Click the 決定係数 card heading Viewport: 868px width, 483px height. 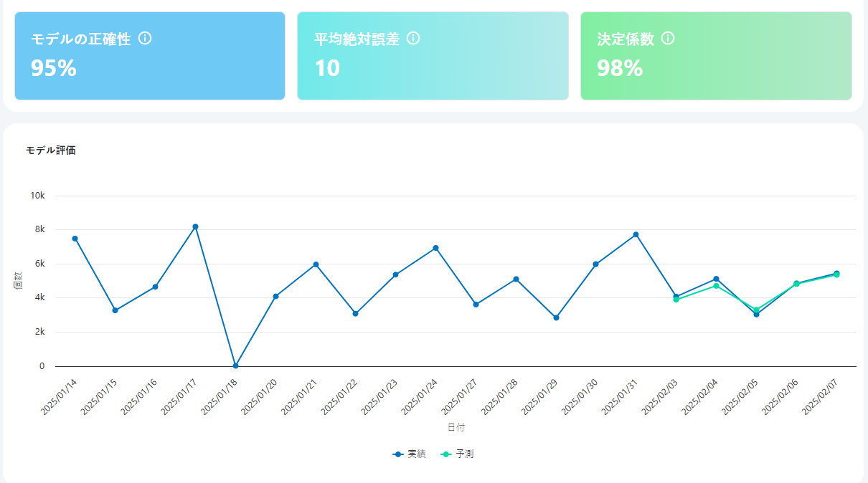[626, 39]
